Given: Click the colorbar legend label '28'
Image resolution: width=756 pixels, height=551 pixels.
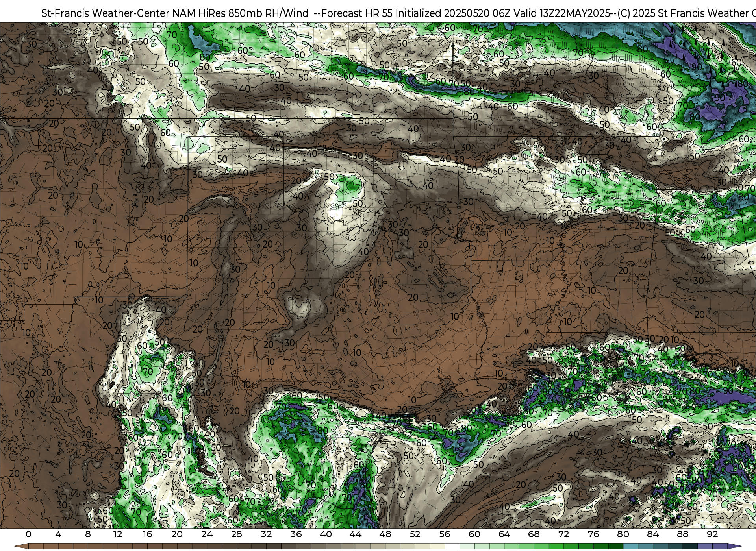Looking at the screenshot, I should tap(237, 534).
